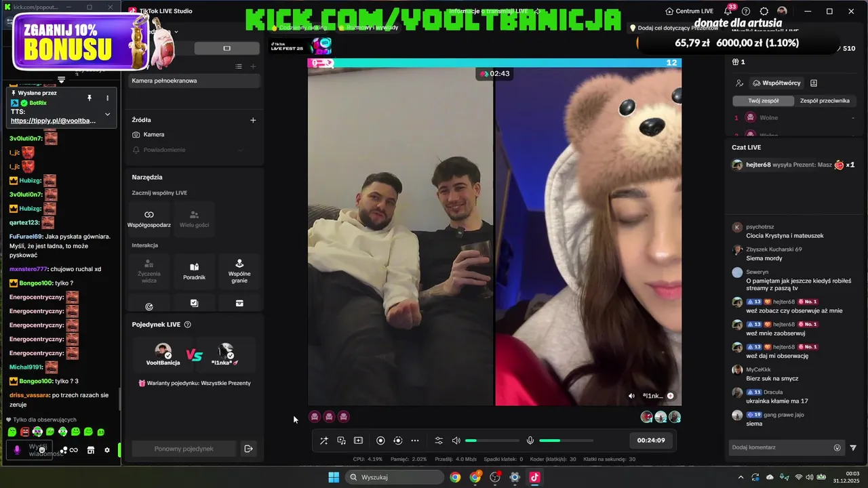Open the three-dots more options in control bar
The height and width of the screenshot is (488, 868).
(x=415, y=441)
